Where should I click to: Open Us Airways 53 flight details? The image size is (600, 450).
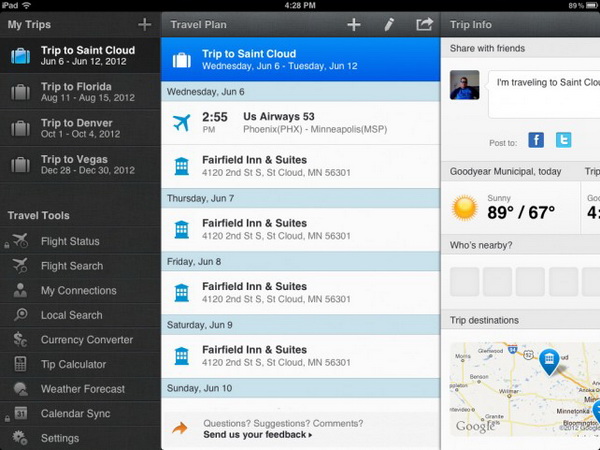(300, 123)
